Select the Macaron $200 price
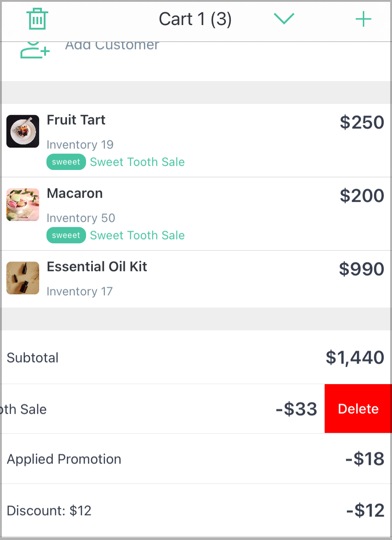 tap(362, 195)
